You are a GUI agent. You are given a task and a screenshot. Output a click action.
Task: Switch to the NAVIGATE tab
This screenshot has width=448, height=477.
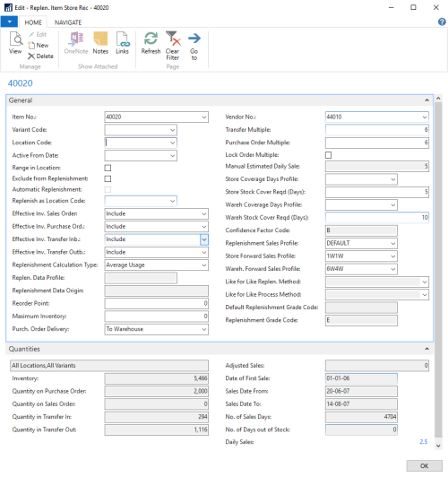68,22
